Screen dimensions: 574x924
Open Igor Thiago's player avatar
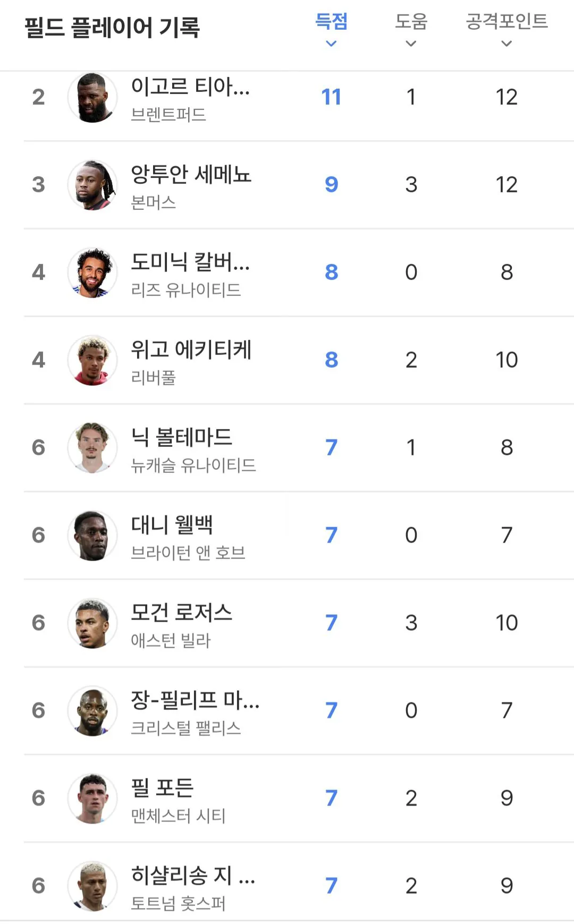(92, 98)
